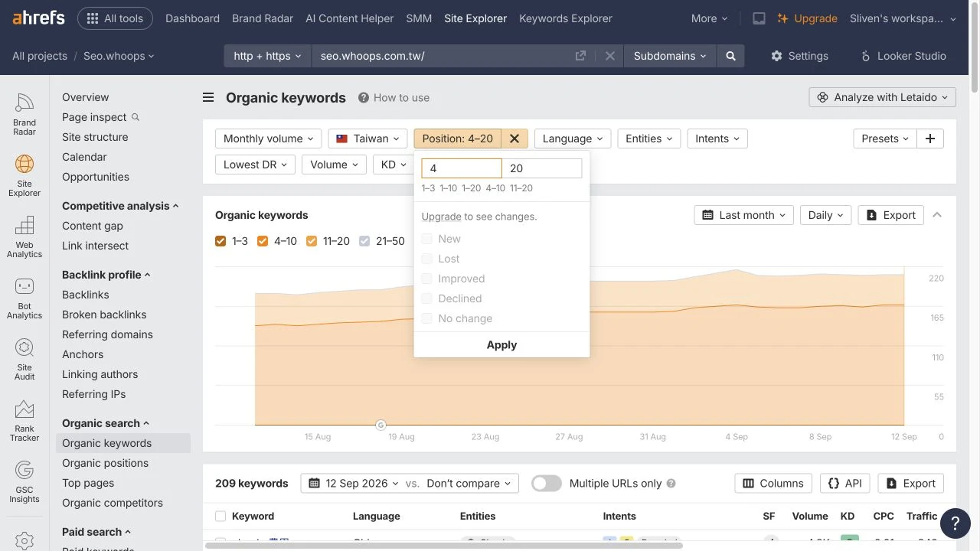Screen dimensions: 980x551
Task: Open Bot Analytics sidebar icon
Action: 24,298
